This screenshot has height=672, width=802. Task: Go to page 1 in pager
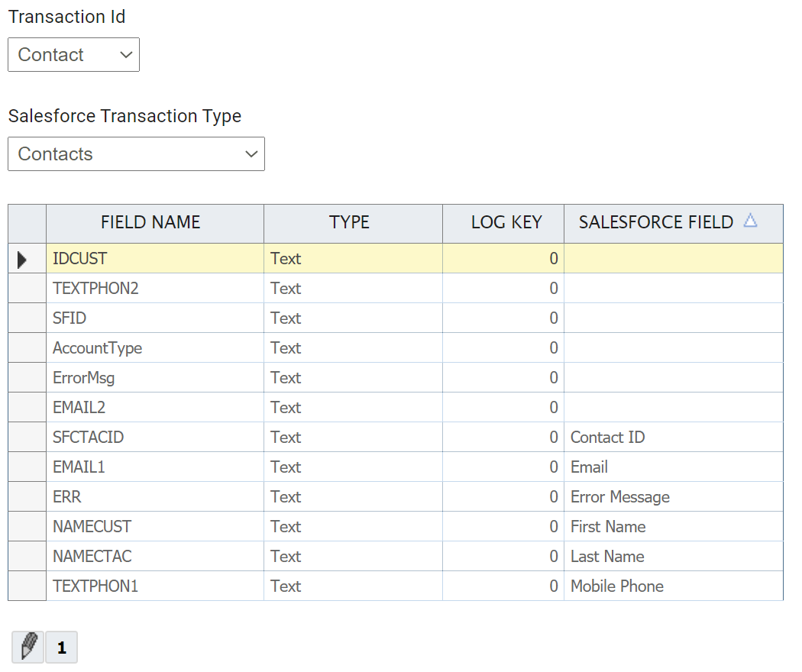pos(62,648)
